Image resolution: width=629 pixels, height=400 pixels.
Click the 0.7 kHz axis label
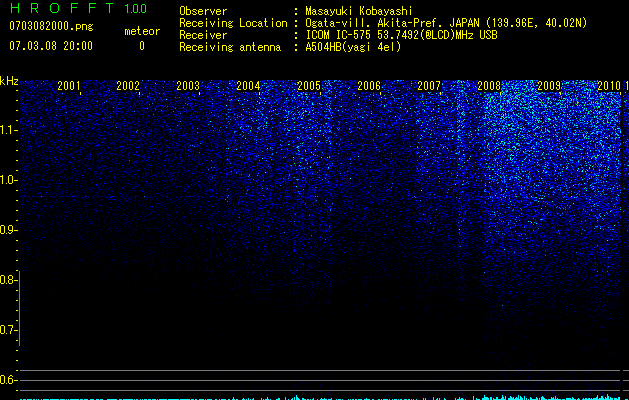coord(8,330)
